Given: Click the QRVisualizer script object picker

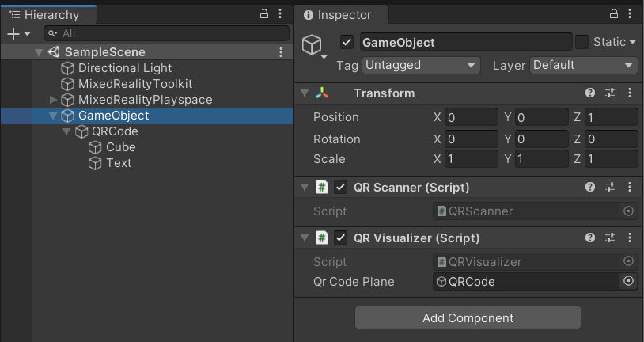Looking at the screenshot, I should 628,261.
